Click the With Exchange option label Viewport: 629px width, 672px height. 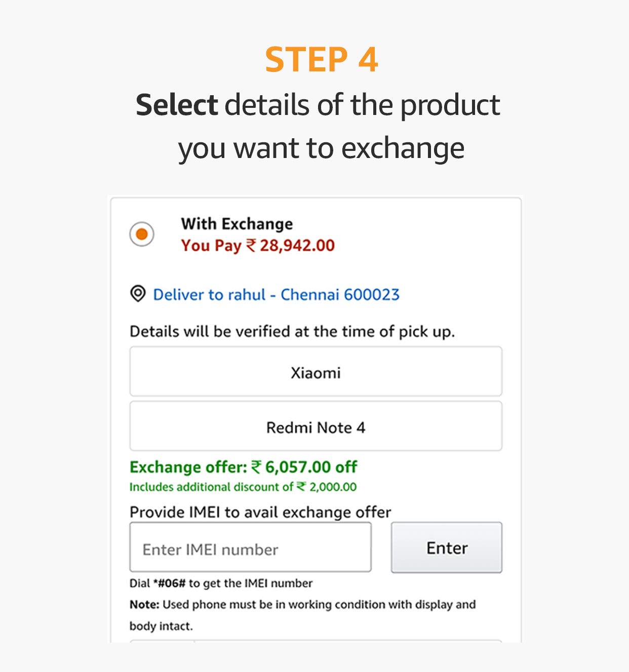point(237,224)
